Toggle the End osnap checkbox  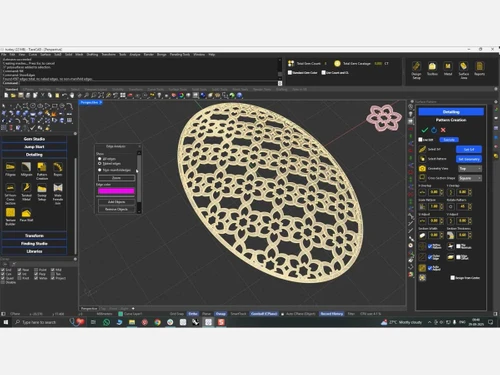pos(3,270)
